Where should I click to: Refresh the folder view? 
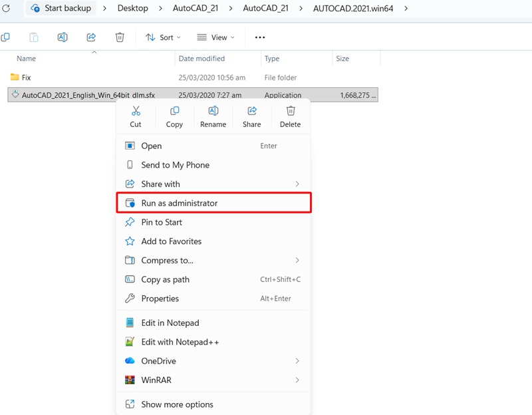click(7, 8)
